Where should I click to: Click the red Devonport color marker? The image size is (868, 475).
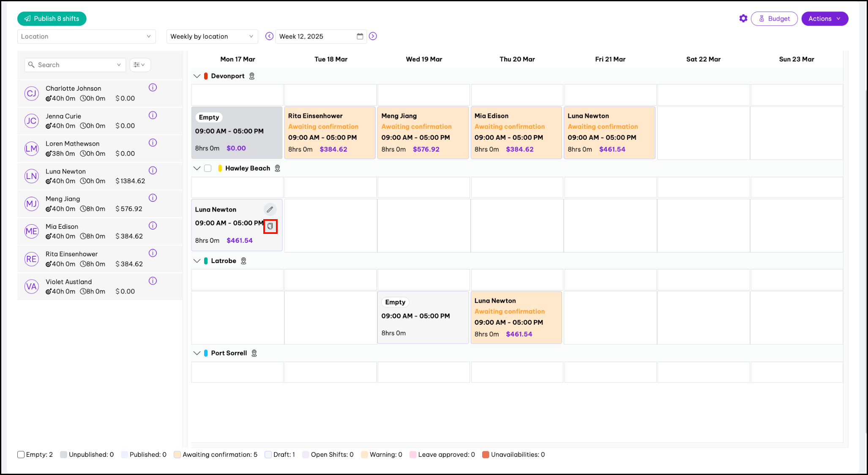206,76
